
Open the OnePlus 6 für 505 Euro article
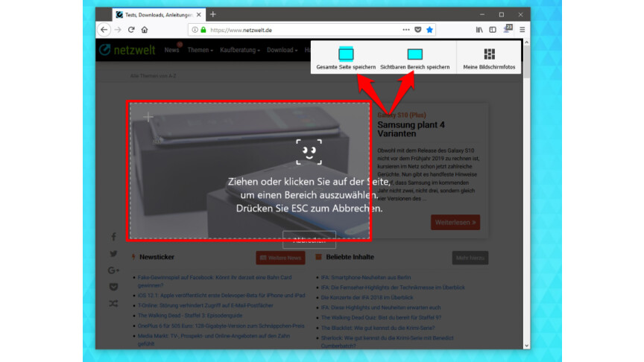click(221, 326)
